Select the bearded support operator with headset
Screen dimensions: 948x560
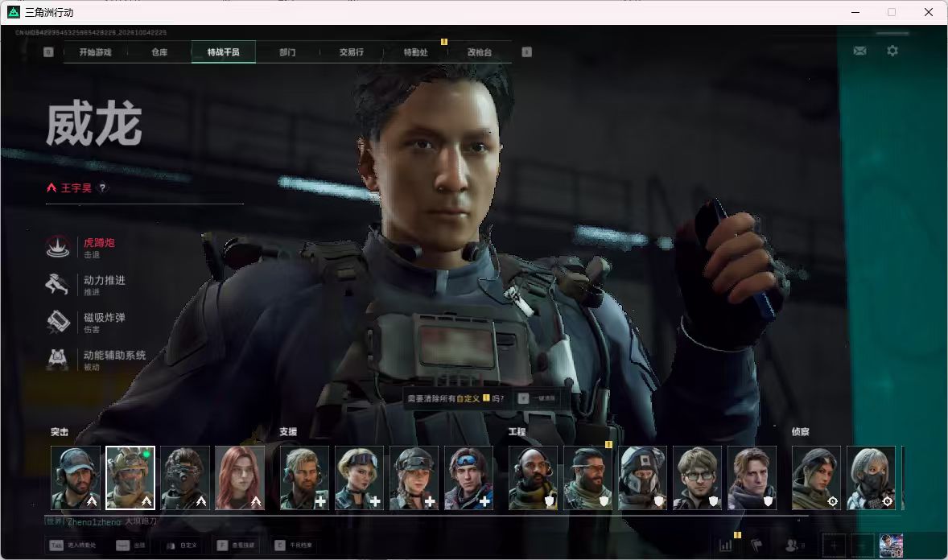(x=304, y=478)
